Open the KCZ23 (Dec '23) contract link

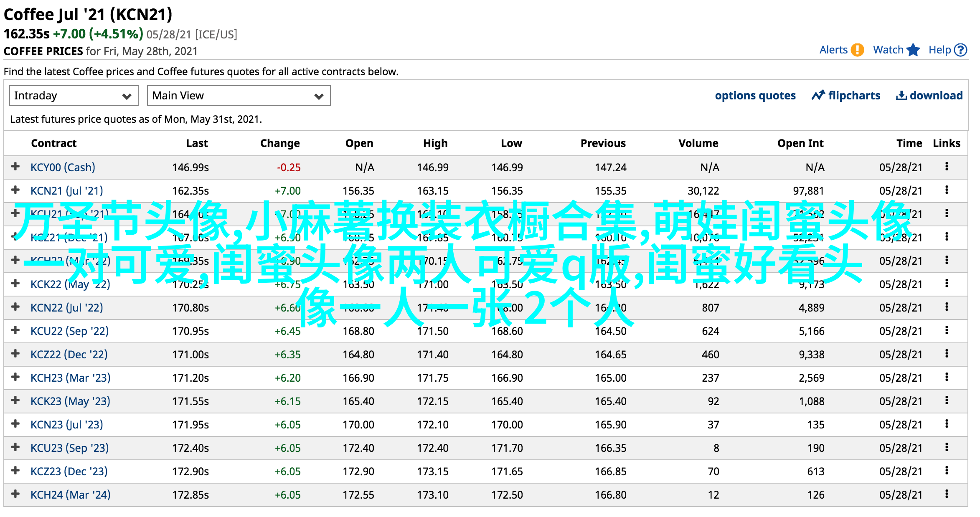(x=69, y=471)
